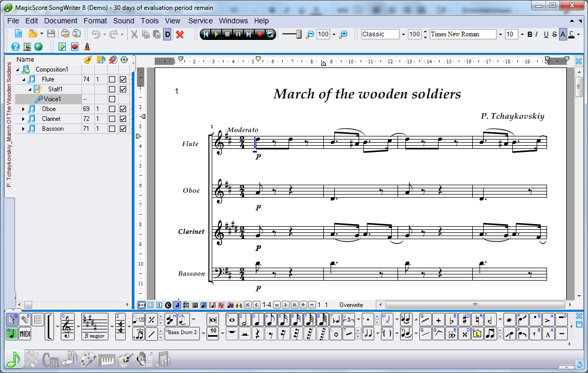Open the Sound menu
Image resolution: width=588 pixels, height=373 pixels.
(124, 21)
